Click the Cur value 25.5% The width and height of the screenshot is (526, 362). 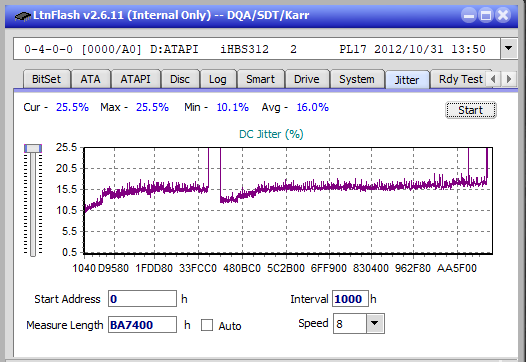72,107
